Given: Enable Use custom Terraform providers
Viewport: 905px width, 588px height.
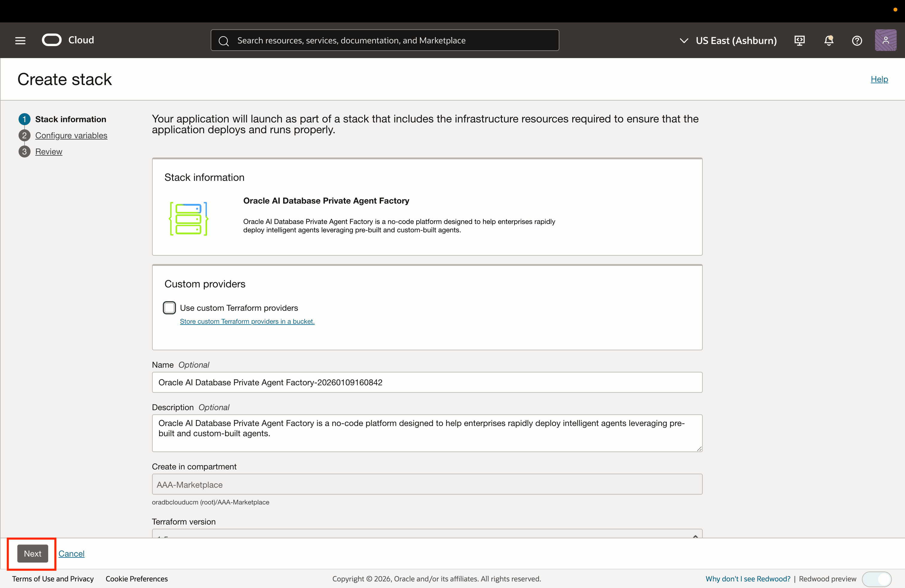Looking at the screenshot, I should [x=169, y=308].
